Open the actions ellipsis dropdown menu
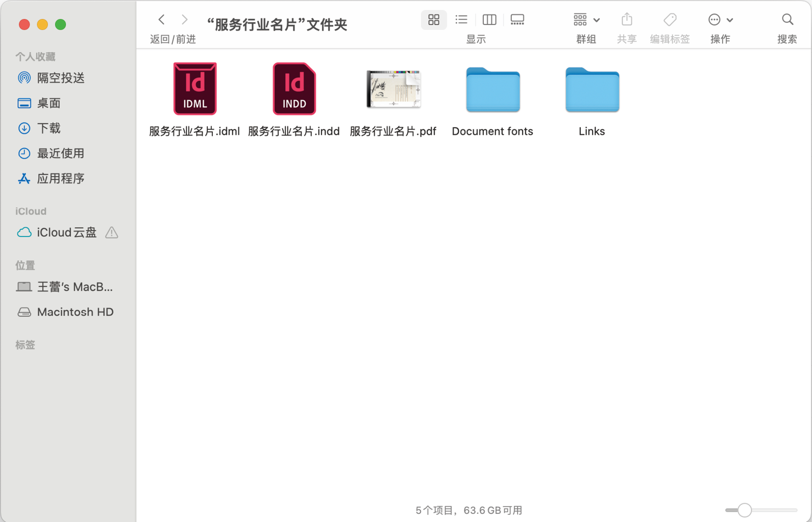Image resolution: width=812 pixels, height=522 pixels. coord(720,20)
